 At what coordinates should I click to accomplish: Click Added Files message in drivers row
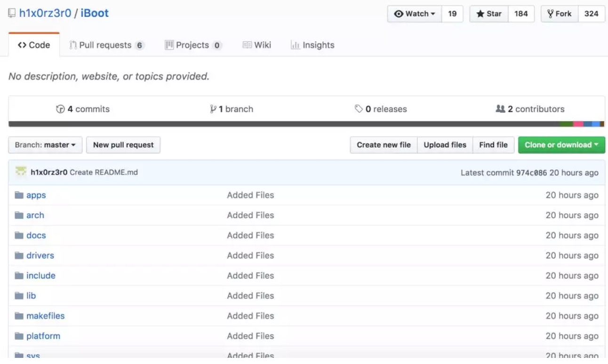pos(250,256)
